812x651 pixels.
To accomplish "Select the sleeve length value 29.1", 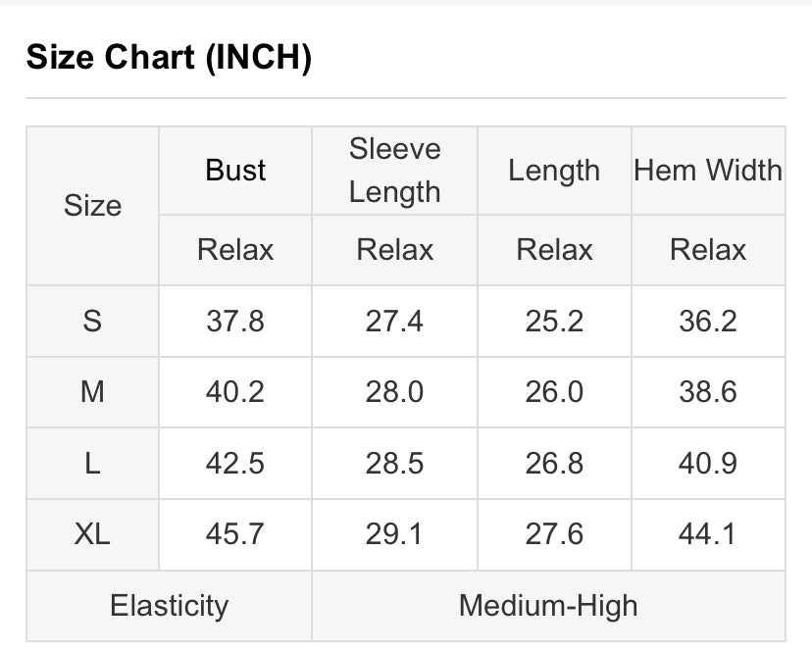I will pyautogui.click(x=394, y=534).
